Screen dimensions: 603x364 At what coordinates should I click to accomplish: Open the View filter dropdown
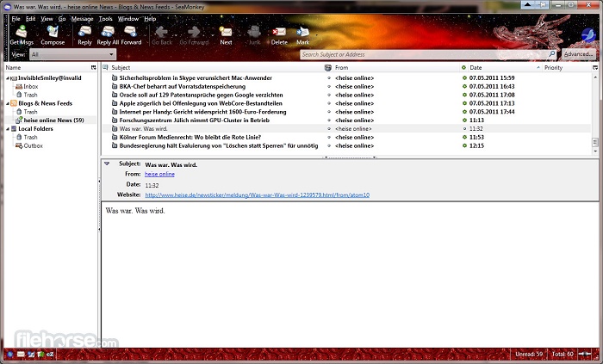pyautogui.click(x=65, y=54)
